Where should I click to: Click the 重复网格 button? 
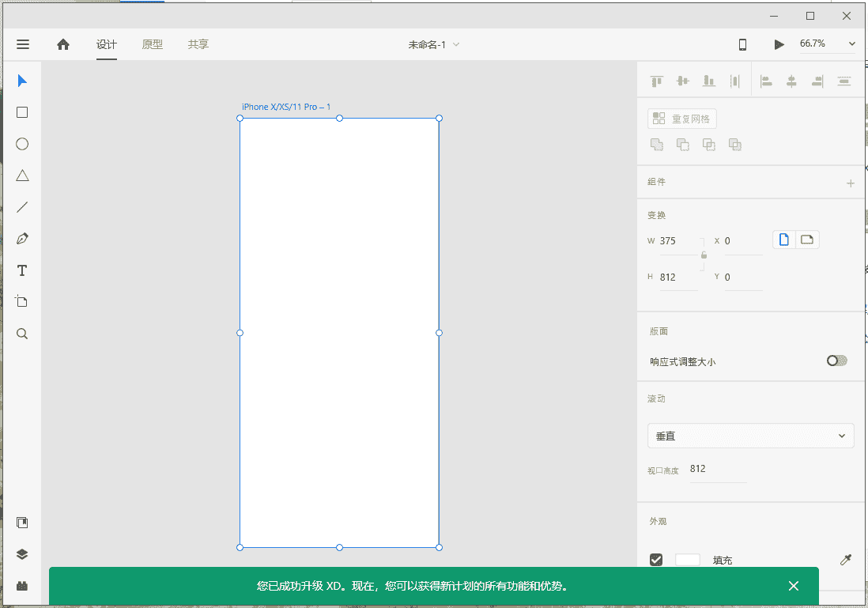tap(681, 119)
